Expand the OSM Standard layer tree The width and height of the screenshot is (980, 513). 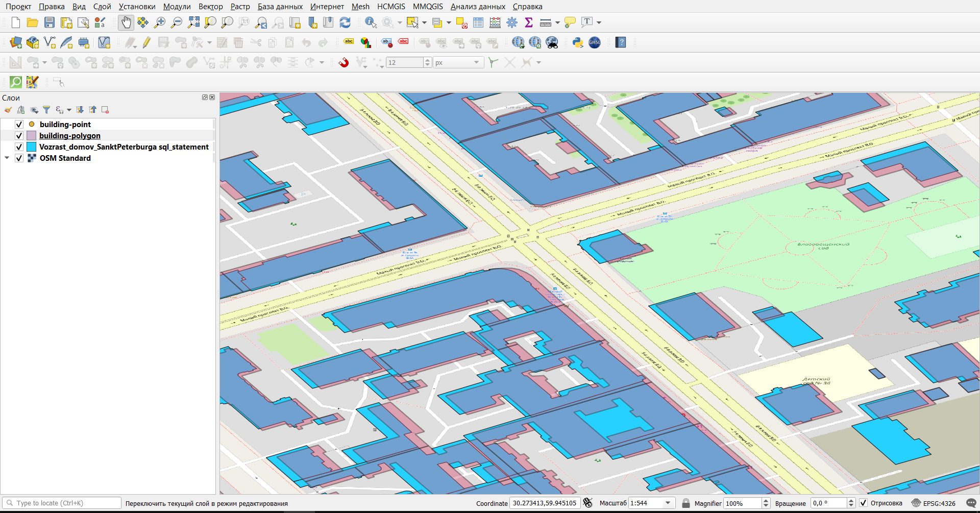7,158
